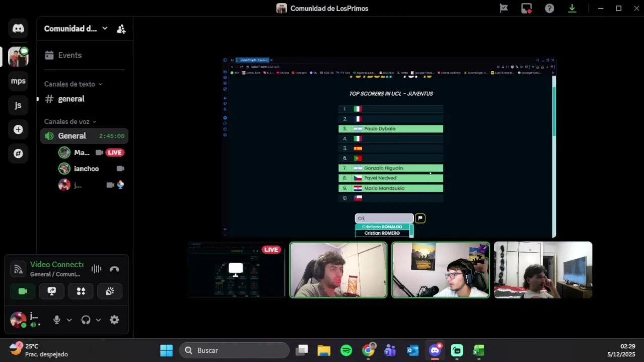Screen dimensions: 644x362
Task: Open the js server
Action: coord(18,105)
